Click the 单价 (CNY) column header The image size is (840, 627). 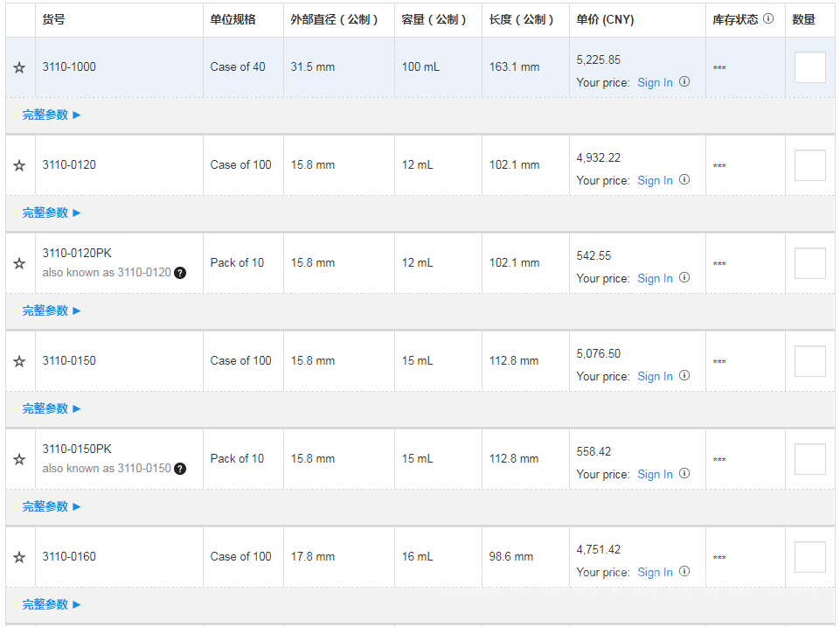605,19
